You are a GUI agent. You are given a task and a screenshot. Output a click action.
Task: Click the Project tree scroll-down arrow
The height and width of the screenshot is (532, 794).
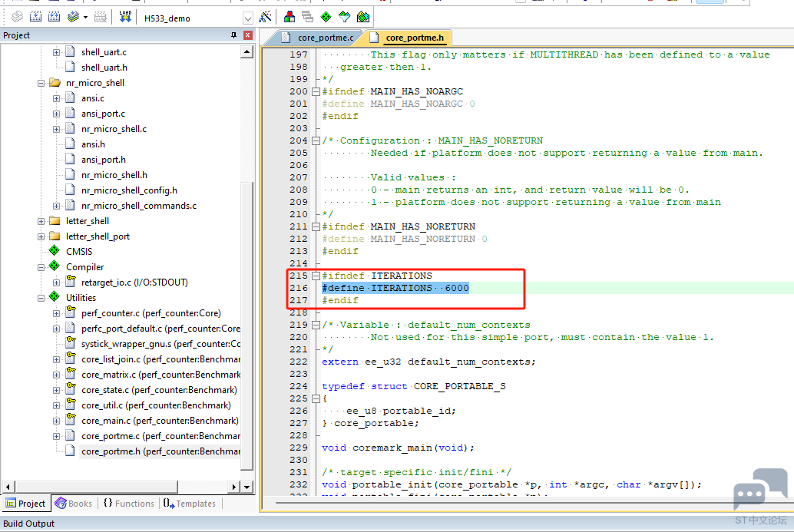click(246, 487)
